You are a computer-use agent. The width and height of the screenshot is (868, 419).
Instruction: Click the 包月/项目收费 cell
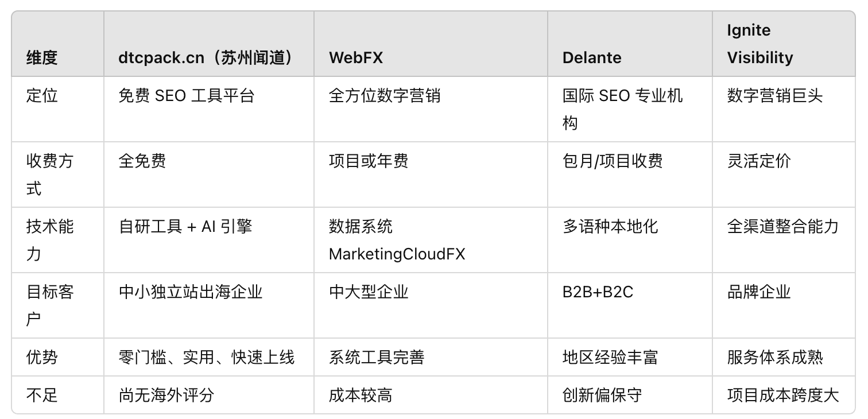coord(613,161)
